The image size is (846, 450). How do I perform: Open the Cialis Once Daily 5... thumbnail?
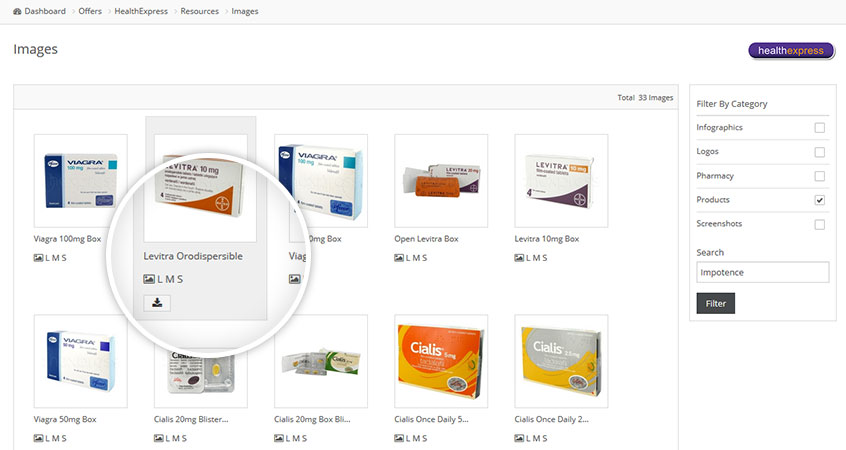pyautogui.click(x=441, y=361)
